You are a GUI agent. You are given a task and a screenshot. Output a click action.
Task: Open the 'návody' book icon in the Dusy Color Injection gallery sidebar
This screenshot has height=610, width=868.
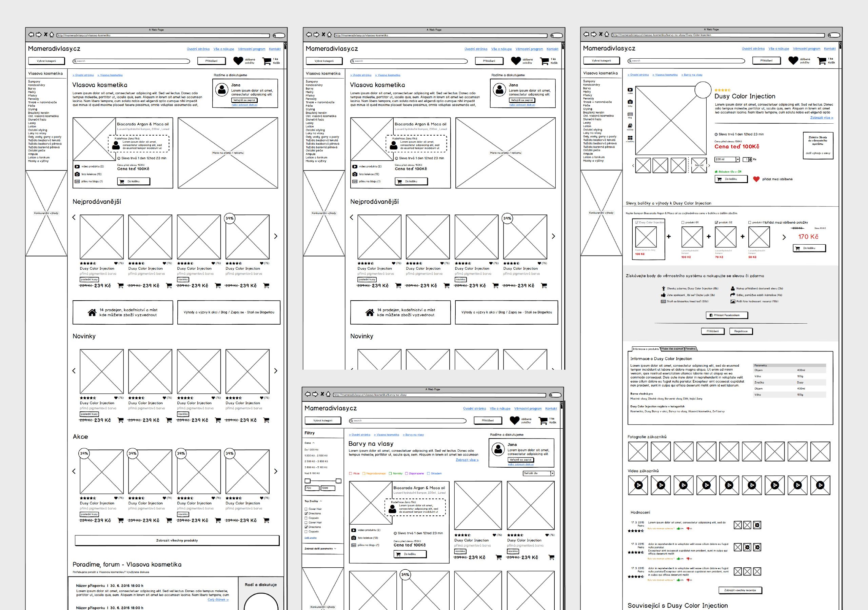[x=630, y=126]
